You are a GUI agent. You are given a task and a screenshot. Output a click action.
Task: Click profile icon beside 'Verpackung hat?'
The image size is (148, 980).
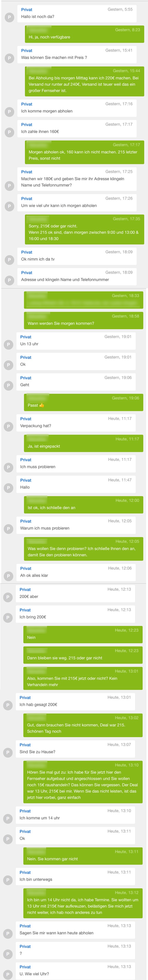point(9,426)
